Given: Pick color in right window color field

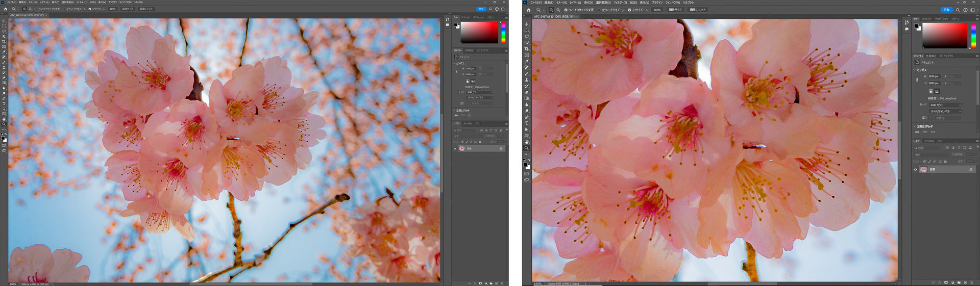Looking at the screenshot, I should (945, 36).
